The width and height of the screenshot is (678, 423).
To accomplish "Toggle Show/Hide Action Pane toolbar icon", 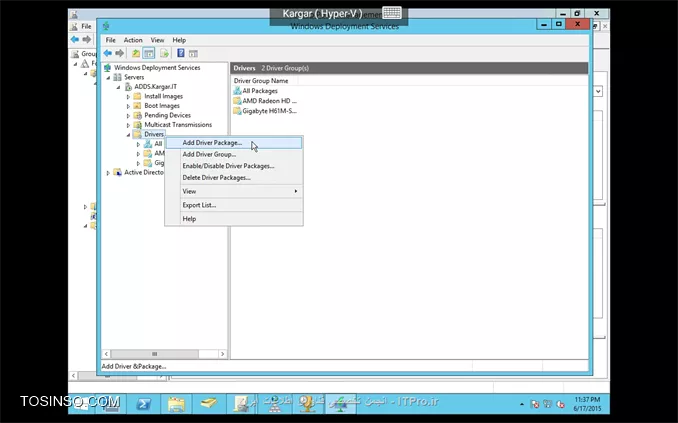I will click(x=193, y=53).
